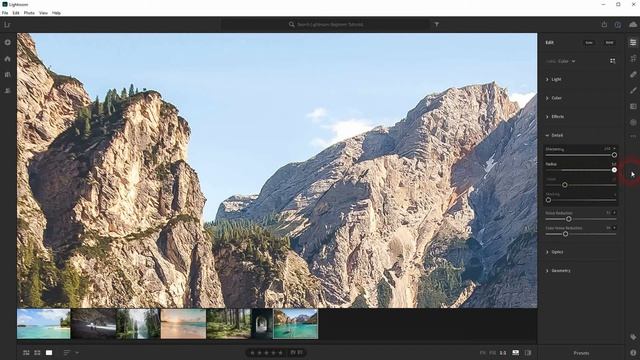Rate the photo five stars
This screenshot has height=360, width=640.
pos(280,353)
